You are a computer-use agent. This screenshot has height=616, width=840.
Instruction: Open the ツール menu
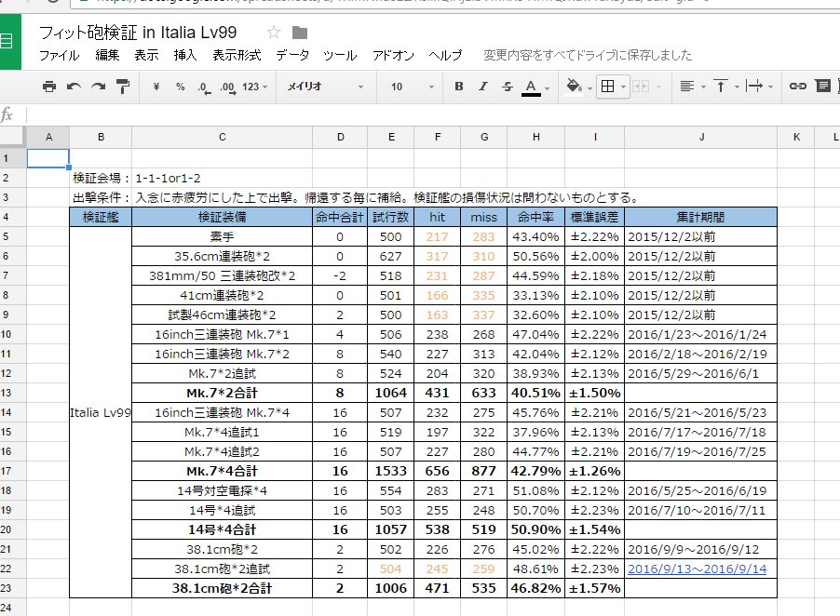[x=340, y=55]
